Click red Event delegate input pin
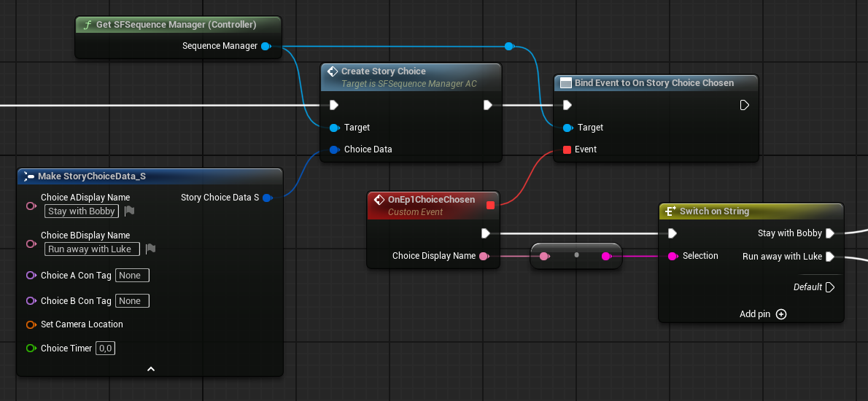 [x=567, y=149]
